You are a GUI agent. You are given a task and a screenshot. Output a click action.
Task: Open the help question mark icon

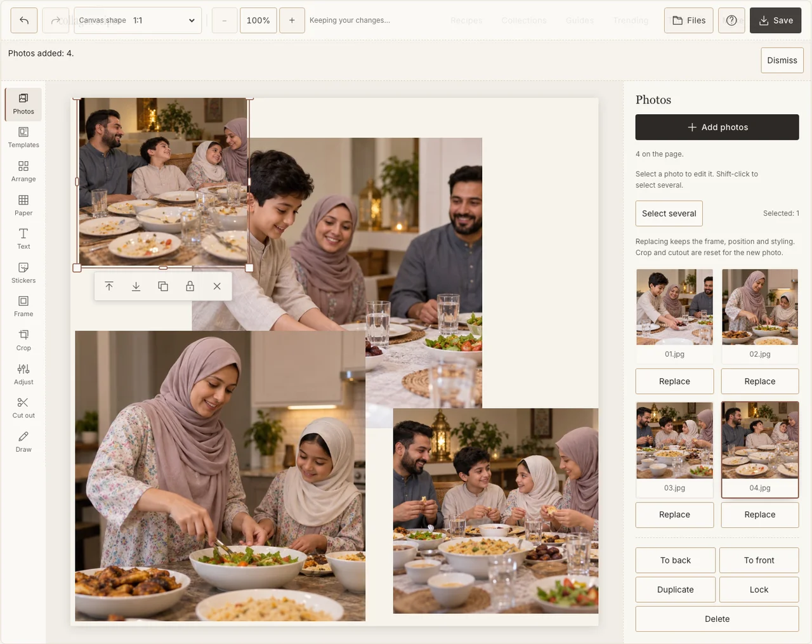pyautogui.click(x=731, y=20)
